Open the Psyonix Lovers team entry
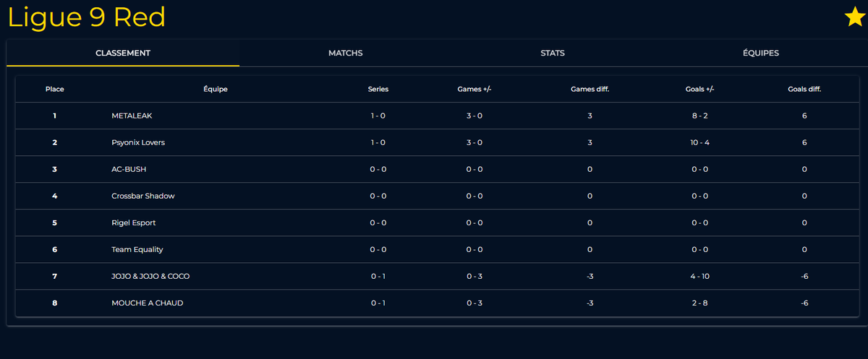Image resolution: width=868 pixels, height=359 pixels. click(138, 142)
